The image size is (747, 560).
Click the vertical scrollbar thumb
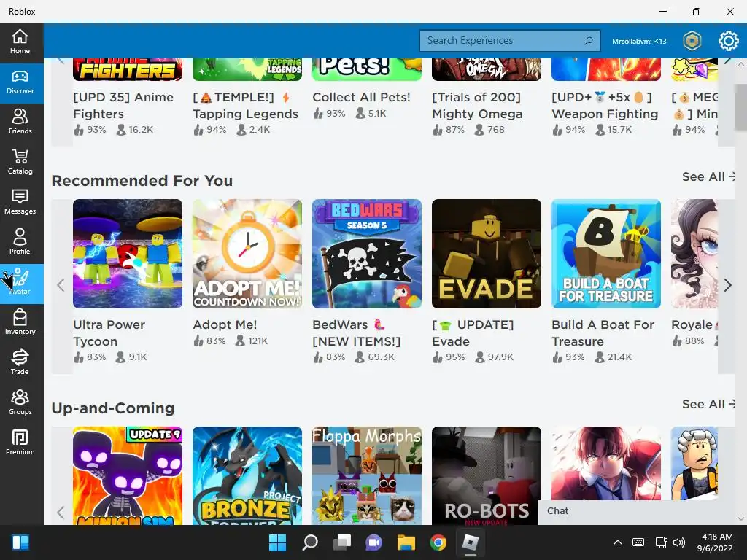741,106
